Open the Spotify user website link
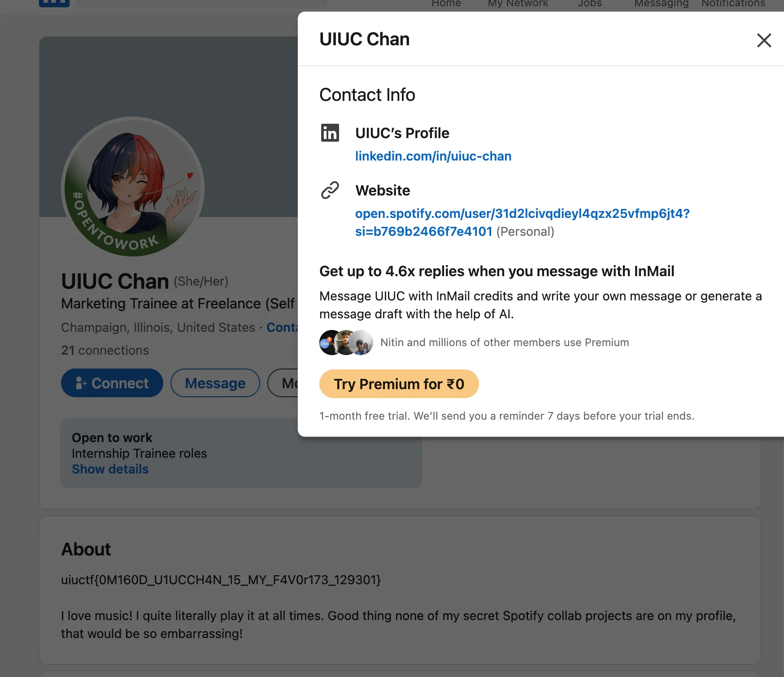 pyautogui.click(x=522, y=214)
